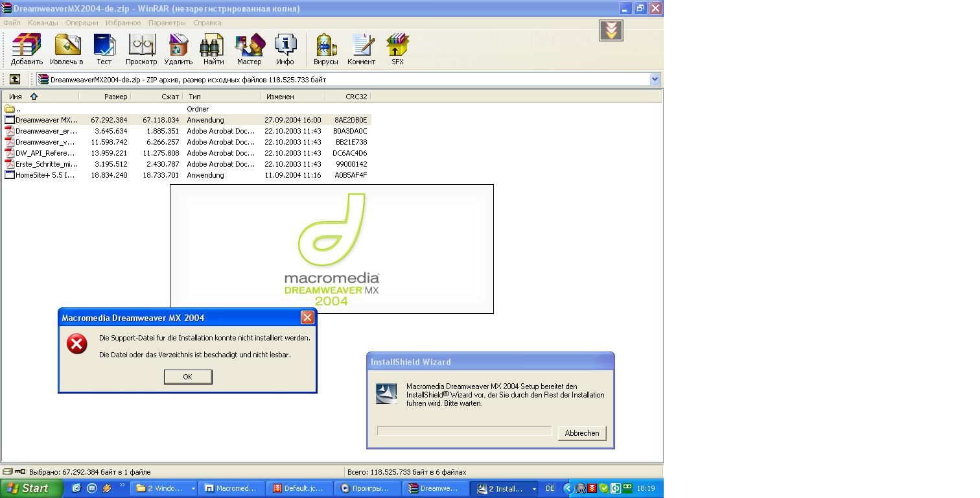The height and width of the screenshot is (498, 980).
Task: Click the Найти (Find) binoculars icon
Action: (213, 49)
